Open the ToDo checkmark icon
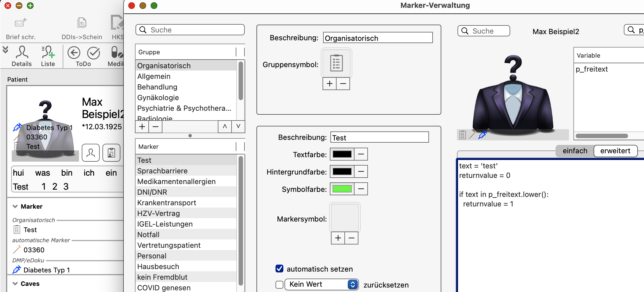644x292 pixels. point(93,53)
